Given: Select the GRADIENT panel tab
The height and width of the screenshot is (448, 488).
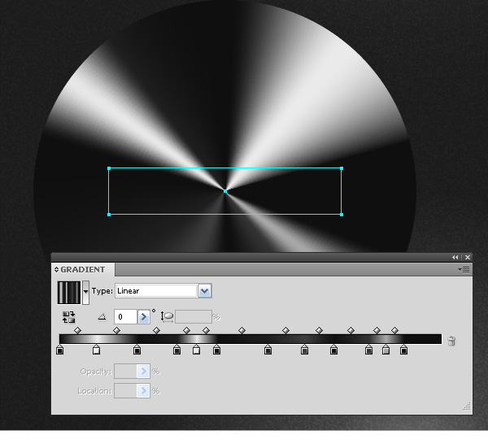Looking at the screenshot, I should (x=83, y=269).
